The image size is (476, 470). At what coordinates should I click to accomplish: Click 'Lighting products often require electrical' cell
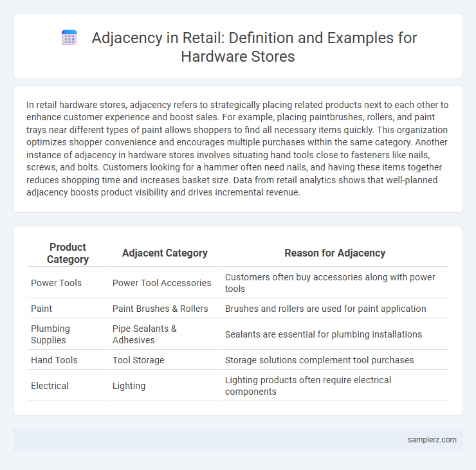[335, 386]
